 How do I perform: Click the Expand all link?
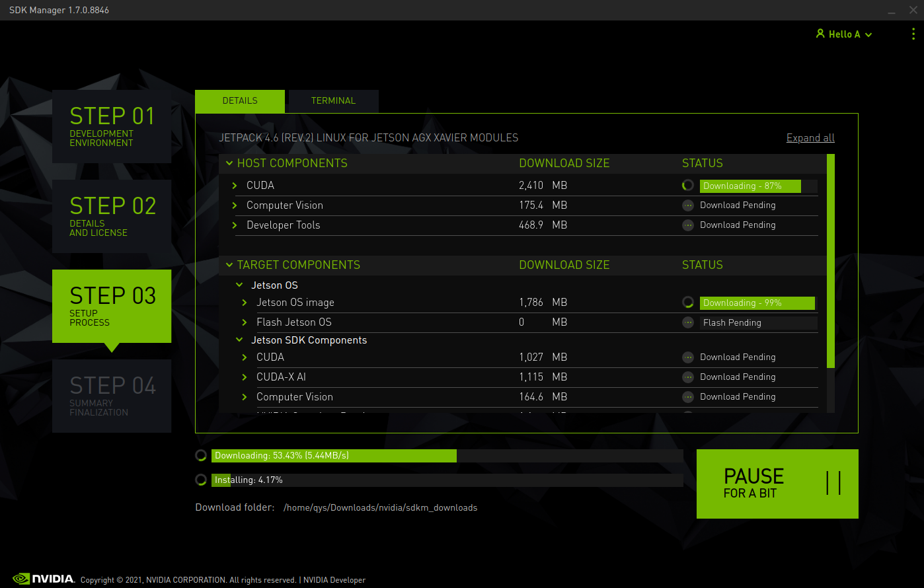pyautogui.click(x=810, y=138)
